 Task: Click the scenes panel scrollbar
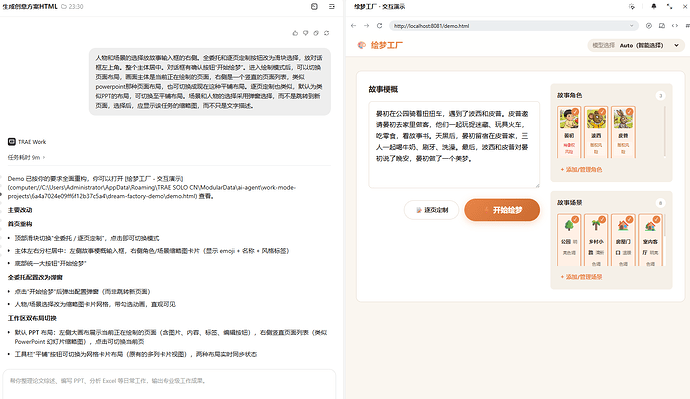[664, 224]
